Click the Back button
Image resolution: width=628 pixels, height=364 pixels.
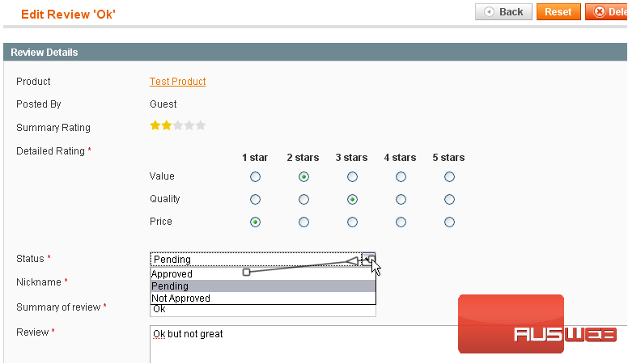coord(503,12)
